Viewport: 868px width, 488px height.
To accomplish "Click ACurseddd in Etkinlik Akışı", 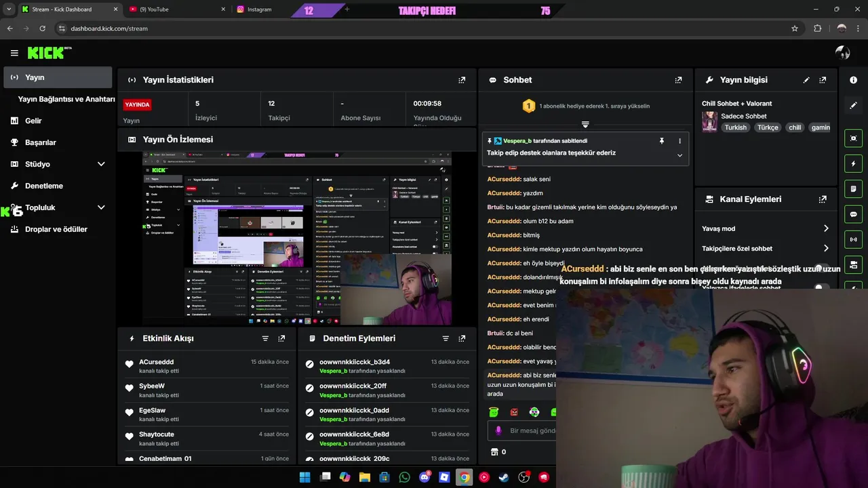I will (156, 362).
